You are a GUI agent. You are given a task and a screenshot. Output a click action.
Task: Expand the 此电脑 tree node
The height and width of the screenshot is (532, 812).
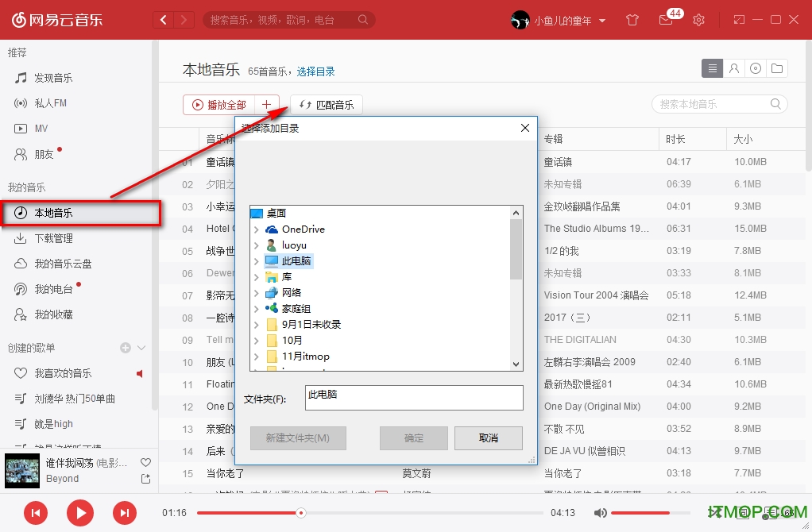click(x=256, y=260)
